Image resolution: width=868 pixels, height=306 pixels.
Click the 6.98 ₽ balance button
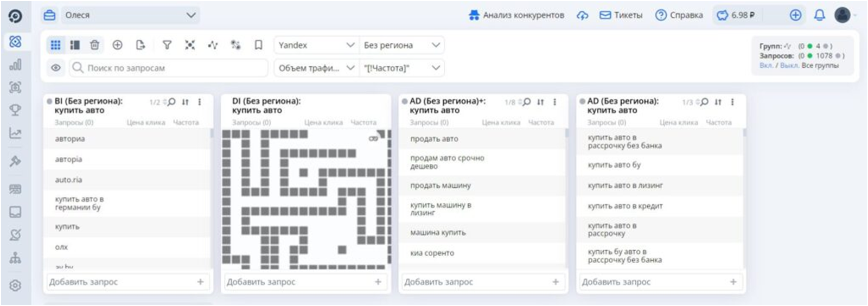point(736,15)
